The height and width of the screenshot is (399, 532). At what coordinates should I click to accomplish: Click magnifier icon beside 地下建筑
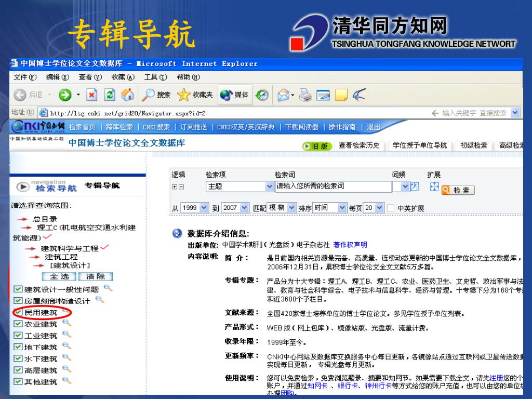[67, 345]
